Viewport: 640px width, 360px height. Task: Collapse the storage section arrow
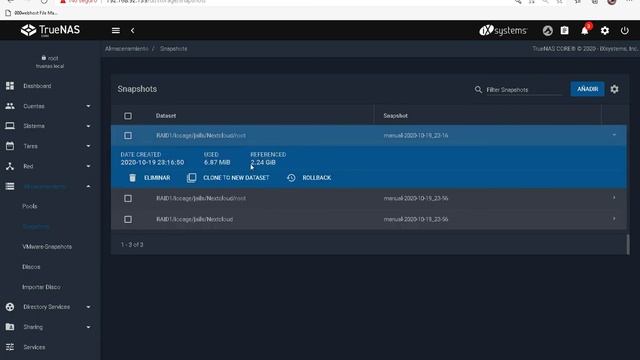88,186
